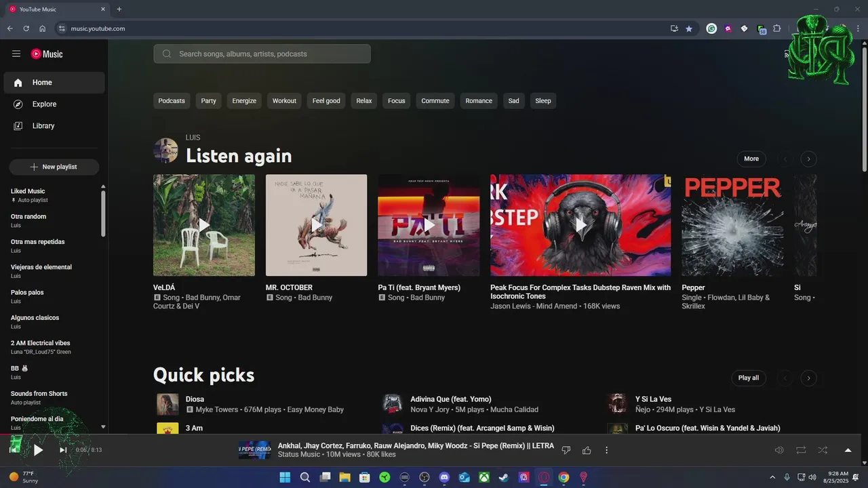Play the VeLDÁ song thumbnail
The image size is (868, 488).
coord(204,225)
